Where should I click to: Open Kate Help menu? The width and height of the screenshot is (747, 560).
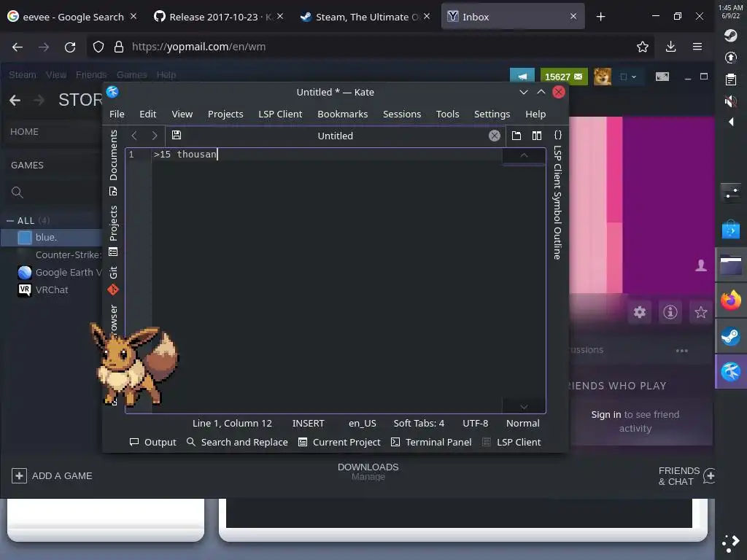coord(535,114)
